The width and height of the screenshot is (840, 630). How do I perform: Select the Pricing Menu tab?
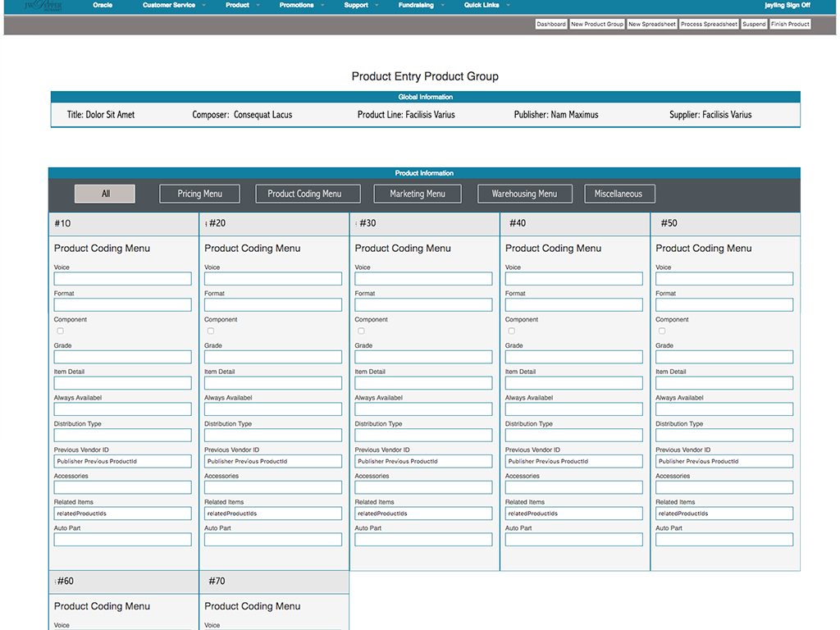click(200, 194)
